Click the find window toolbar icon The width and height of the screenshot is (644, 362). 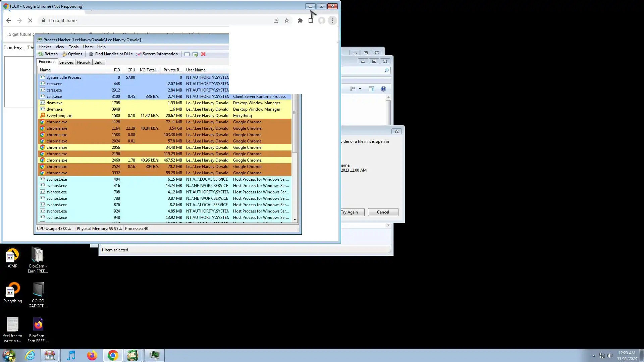pyautogui.click(x=187, y=54)
